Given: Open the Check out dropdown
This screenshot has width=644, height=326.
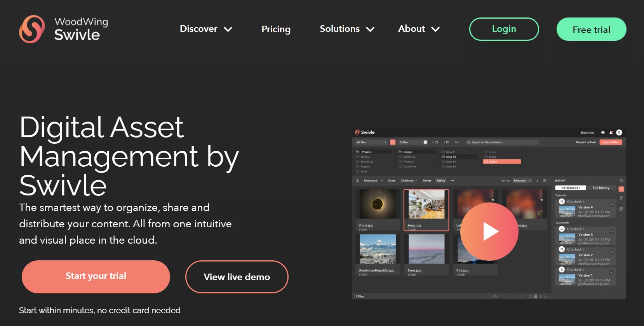Looking at the screenshot, I should [409, 181].
